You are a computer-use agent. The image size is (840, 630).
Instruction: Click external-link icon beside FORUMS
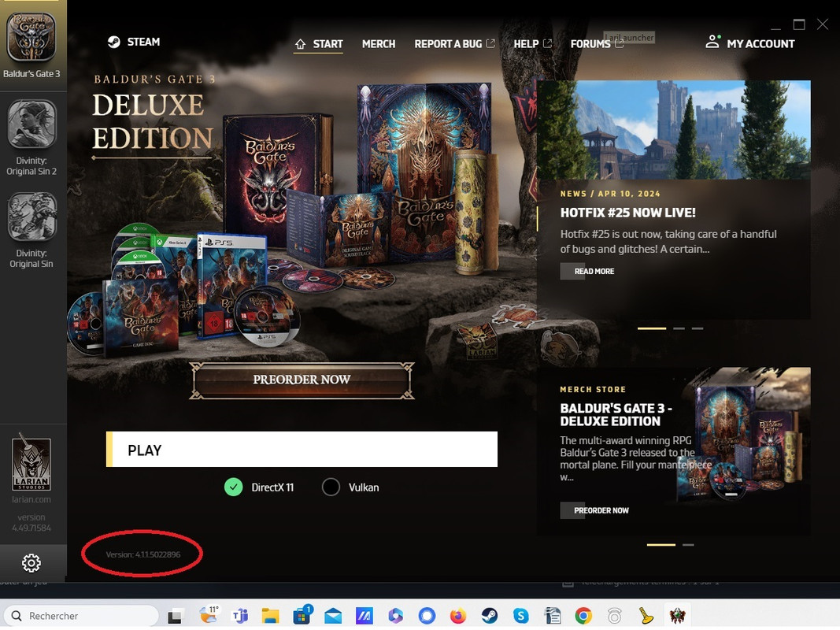click(x=619, y=43)
